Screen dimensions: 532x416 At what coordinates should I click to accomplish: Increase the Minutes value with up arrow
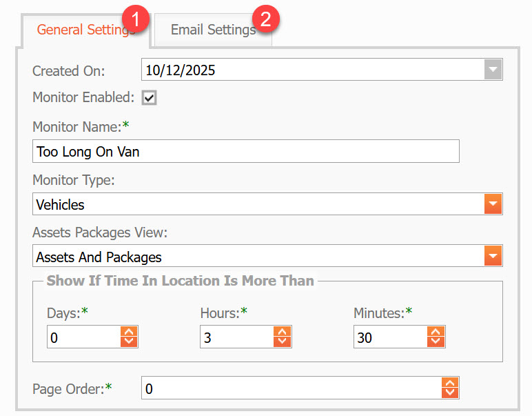coord(436,332)
